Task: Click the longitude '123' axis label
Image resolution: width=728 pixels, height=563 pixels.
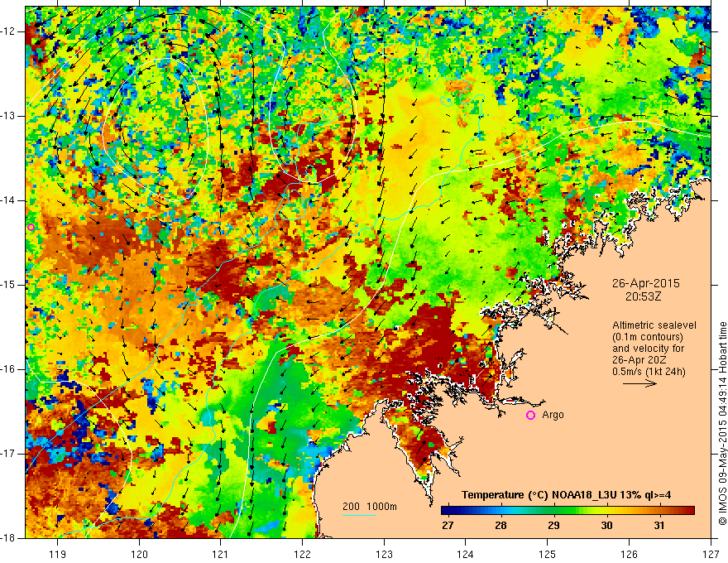Action: [384, 554]
